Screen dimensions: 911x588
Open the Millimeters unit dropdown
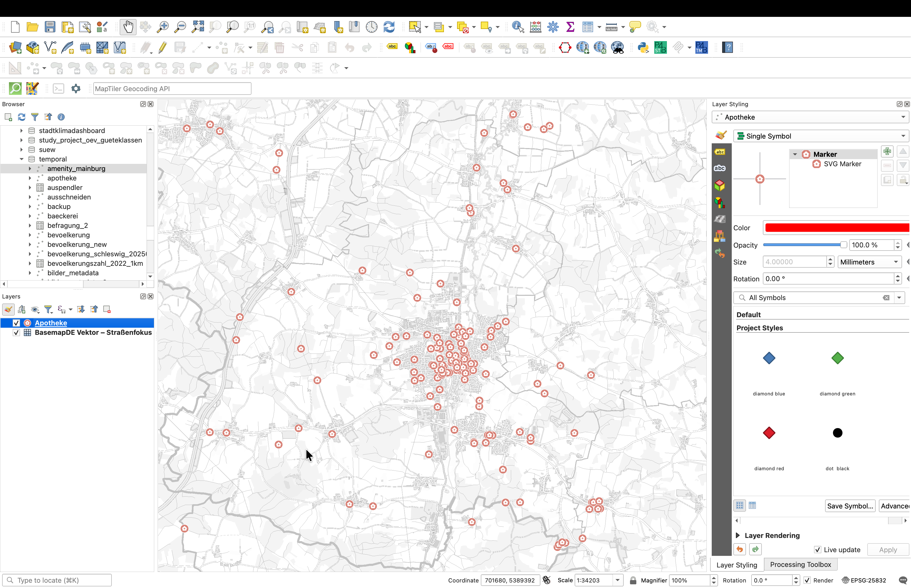point(869,262)
